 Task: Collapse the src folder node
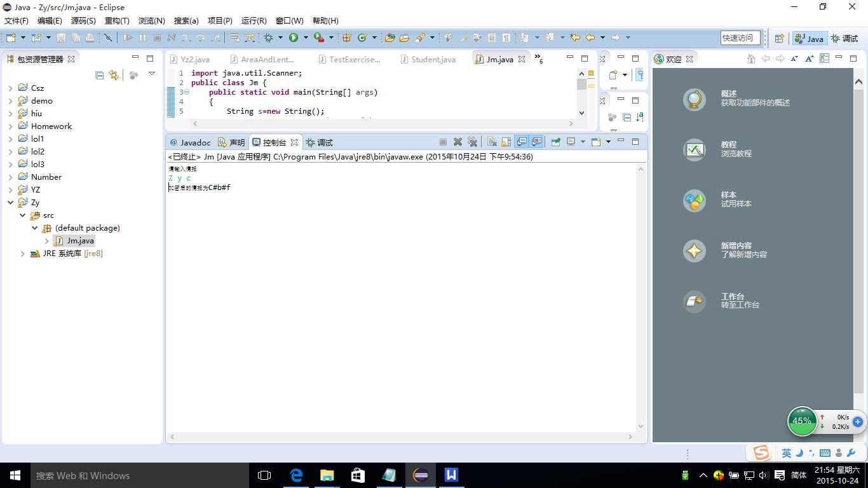pos(23,215)
